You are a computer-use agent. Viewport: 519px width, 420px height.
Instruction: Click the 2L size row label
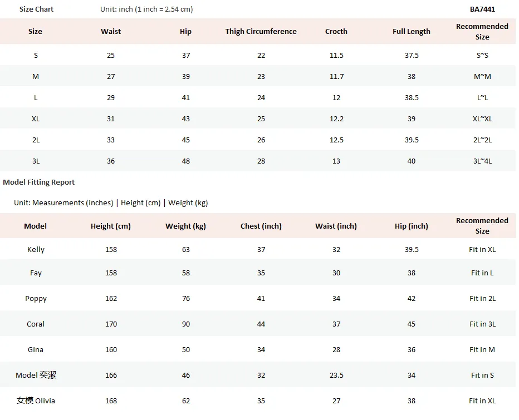click(36, 140)
